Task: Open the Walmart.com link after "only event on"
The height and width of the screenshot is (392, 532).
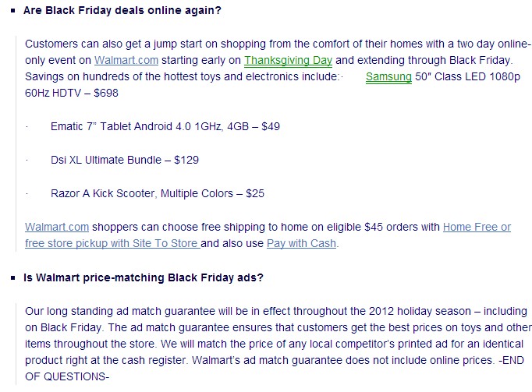Action: coord(126,60)
